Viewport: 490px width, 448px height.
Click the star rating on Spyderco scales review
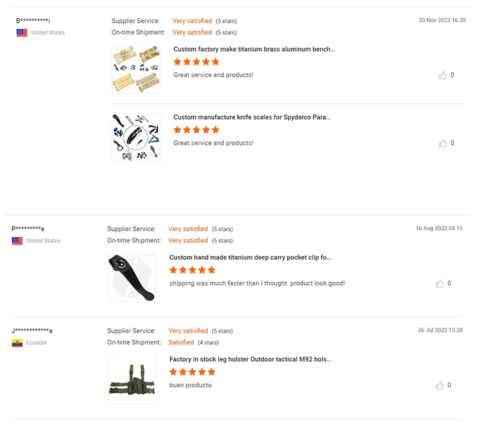coord(196,130)
